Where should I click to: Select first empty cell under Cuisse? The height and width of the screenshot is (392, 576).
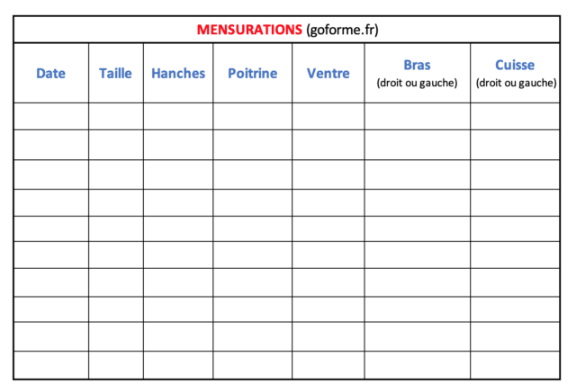(x=515, y=116)
